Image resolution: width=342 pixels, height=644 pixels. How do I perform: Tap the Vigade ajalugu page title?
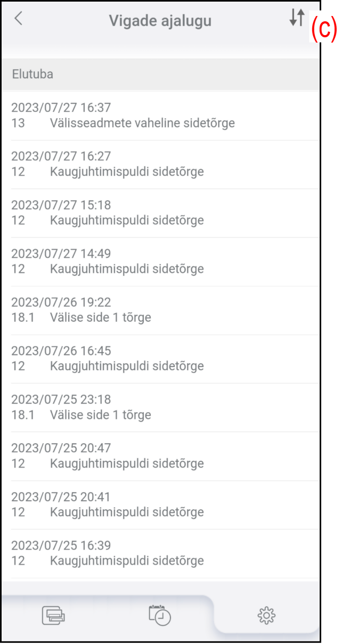click(x=160, y=21)
